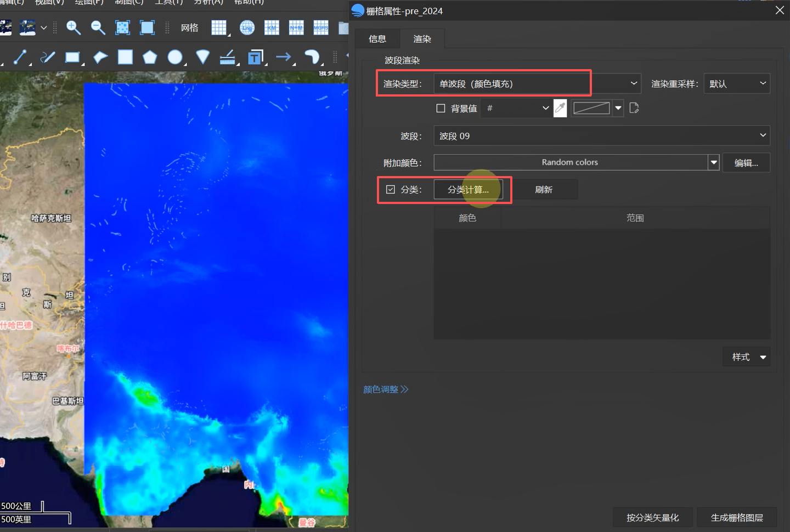Open the 波段 09 band dropdown
Image resolution: width=790 pixels, height=532 pixels.
pos(602,135)
